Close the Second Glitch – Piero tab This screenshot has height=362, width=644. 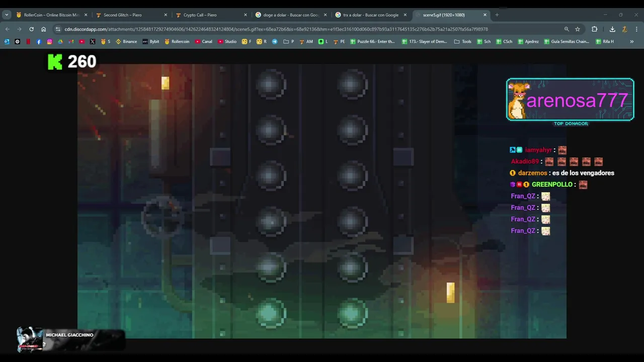coord(166,15)
